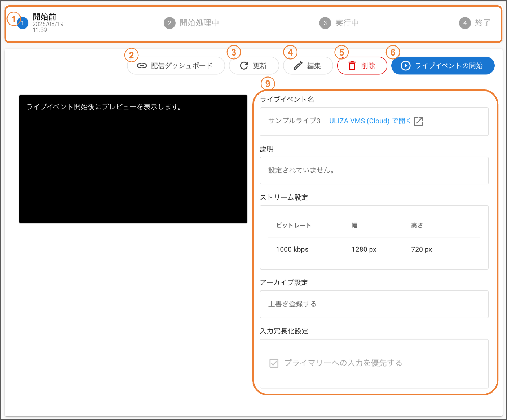Click the アーカイブ設定 field showing 上書き登録する
This screenshot has width=507, height=420.
tap(374, 304)
